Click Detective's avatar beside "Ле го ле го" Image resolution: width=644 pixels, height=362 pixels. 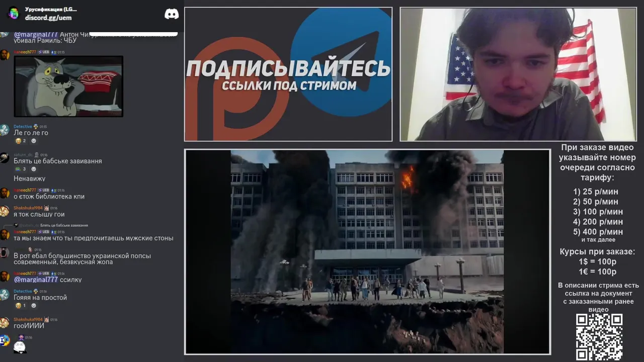[x=5, y=130]
